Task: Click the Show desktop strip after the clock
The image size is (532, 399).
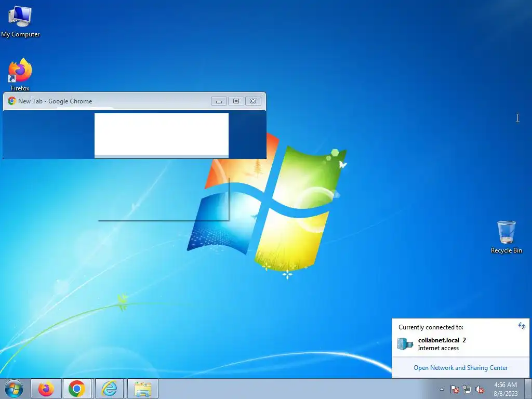Action: point(528,389)
